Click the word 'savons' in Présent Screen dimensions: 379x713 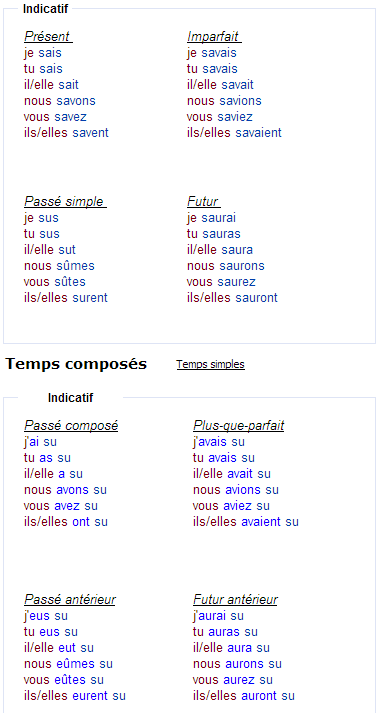click(76, 100)
